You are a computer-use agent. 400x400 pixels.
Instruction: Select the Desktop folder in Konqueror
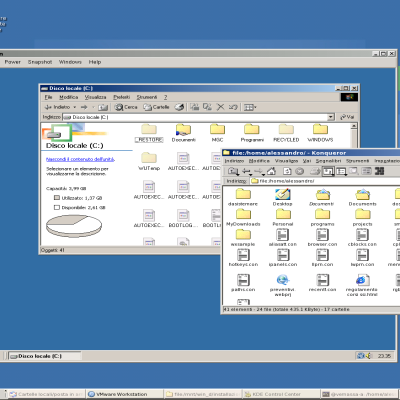coord(283,197)
